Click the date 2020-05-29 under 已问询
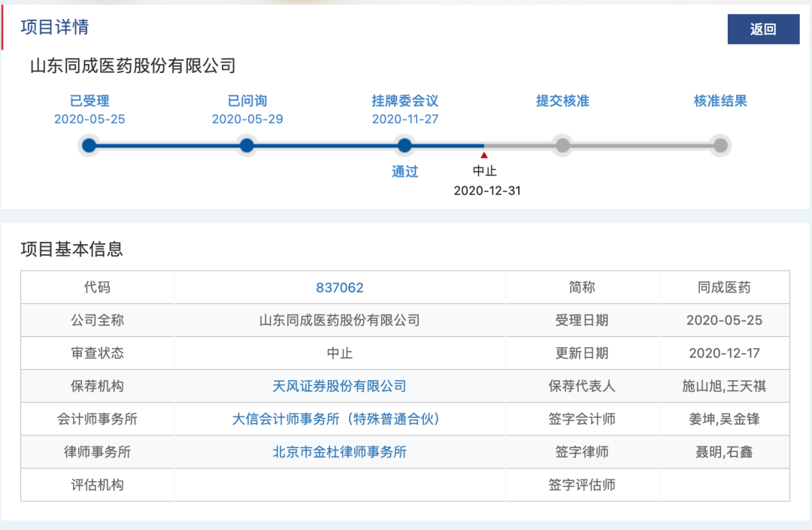The width and height of the screenshot is (812, 530). 247,120
